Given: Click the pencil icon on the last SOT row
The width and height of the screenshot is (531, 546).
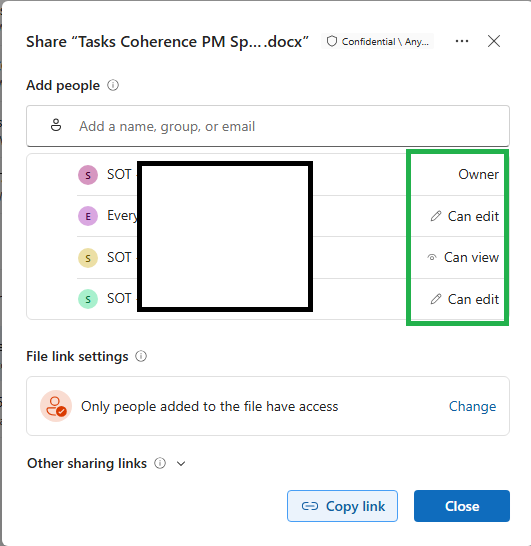Looking at the screenshot, I should point(436,299).
